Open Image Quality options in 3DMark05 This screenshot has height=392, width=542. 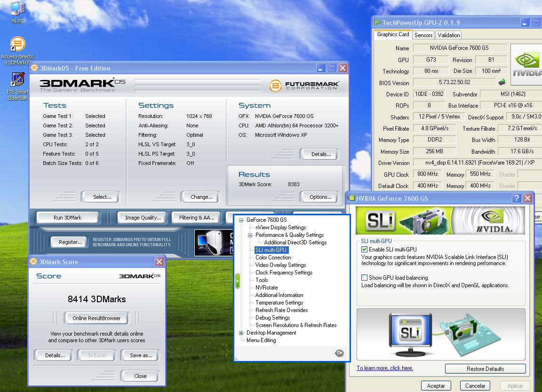point(143,218)
